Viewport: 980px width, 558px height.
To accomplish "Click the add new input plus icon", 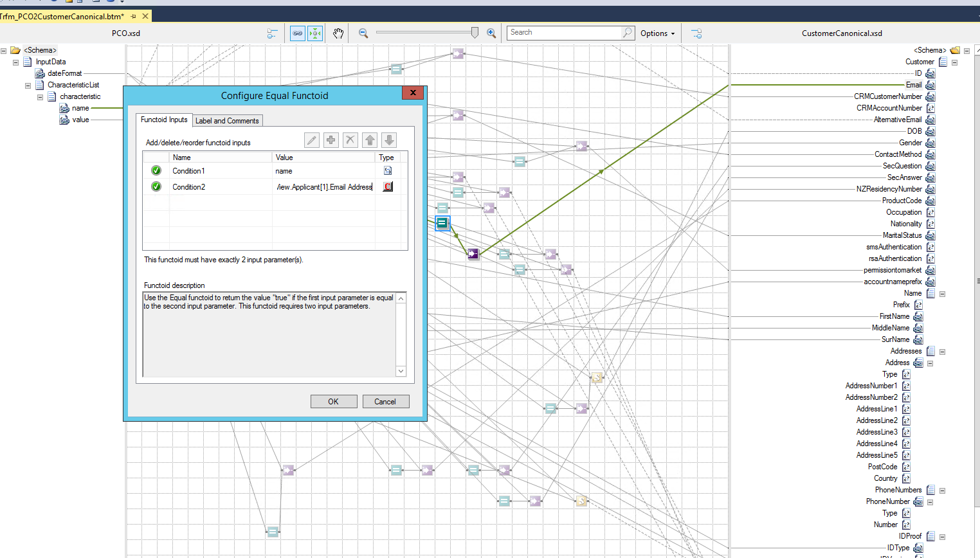I will click(331, 140).
